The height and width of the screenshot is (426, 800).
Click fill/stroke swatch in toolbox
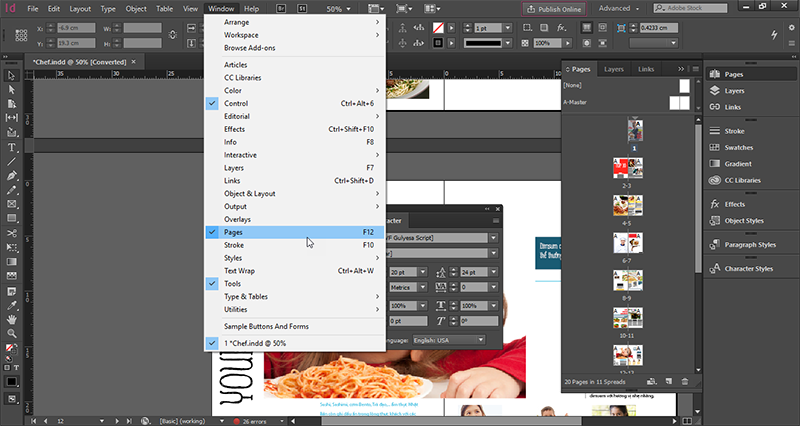point(10,349)
